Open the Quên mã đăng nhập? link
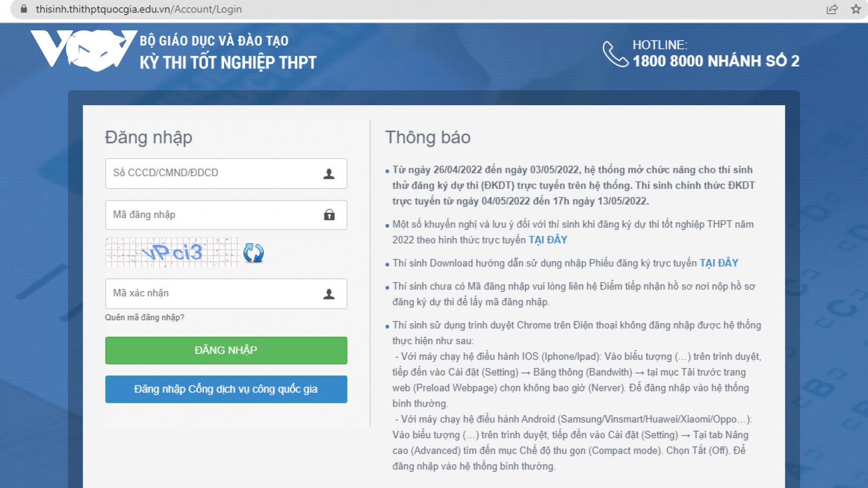 (144, 318)
